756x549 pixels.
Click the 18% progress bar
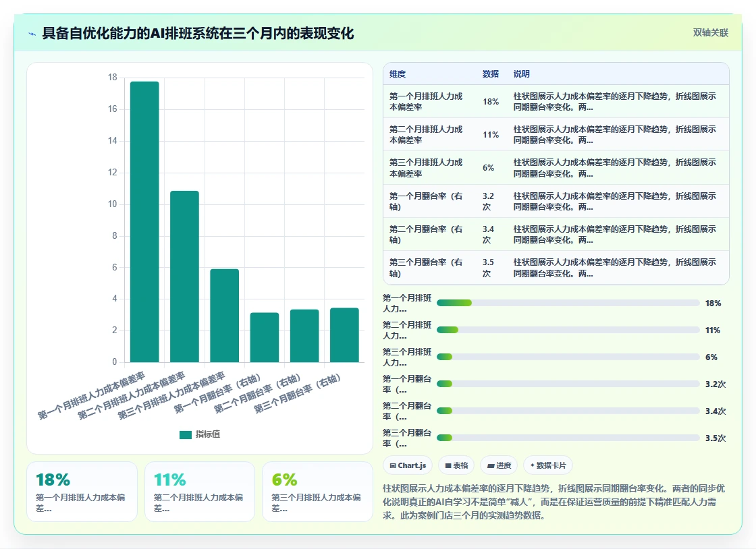(568, 303)
